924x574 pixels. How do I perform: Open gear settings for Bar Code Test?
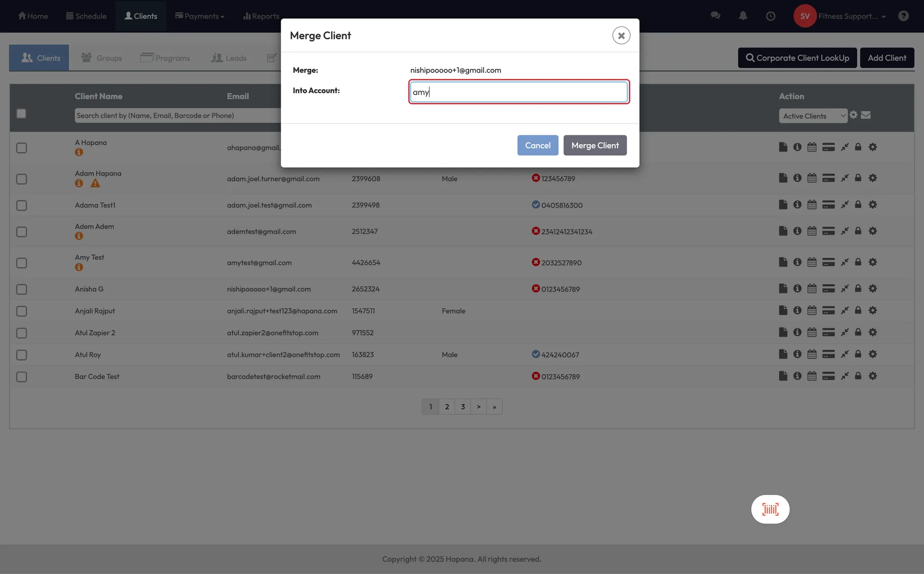tap(873, 376)
